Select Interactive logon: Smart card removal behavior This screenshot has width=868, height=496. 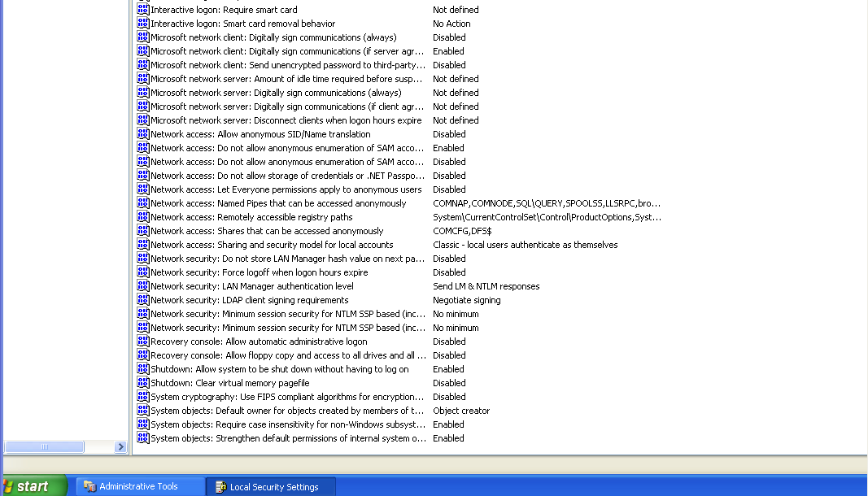coord(243,24)
